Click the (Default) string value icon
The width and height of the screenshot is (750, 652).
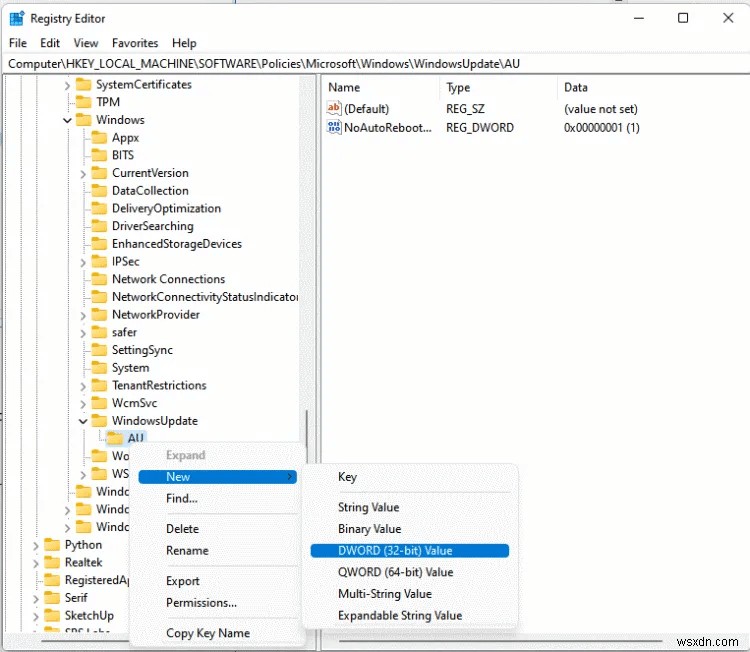pyautogui.click(x=333, y=108)
